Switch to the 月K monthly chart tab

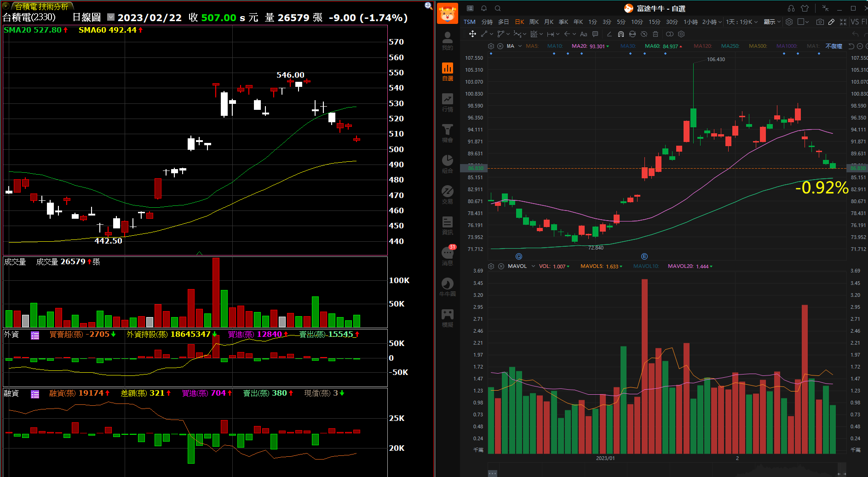point(549,22)
